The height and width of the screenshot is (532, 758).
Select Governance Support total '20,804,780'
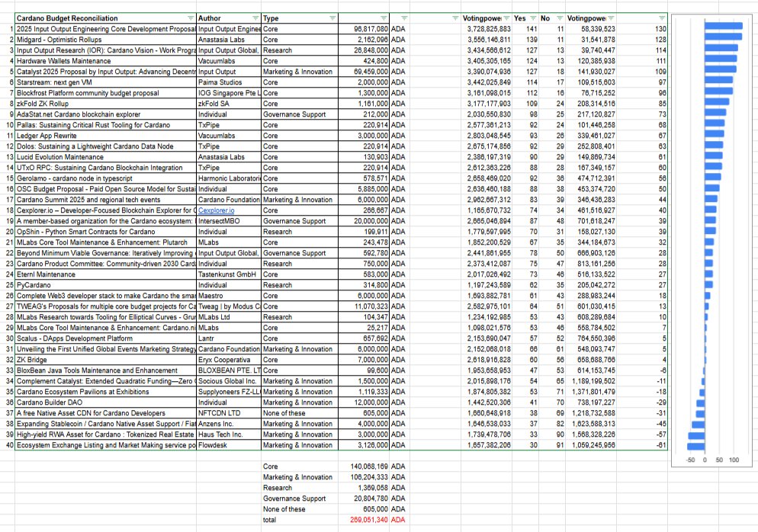(364, 498)
